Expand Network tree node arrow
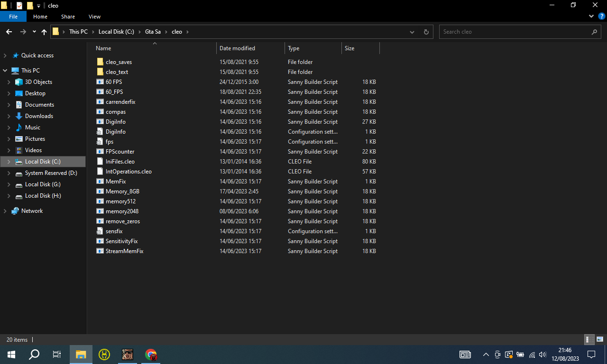The width and height of the screenshot is (607, 364). click(5, 211)
